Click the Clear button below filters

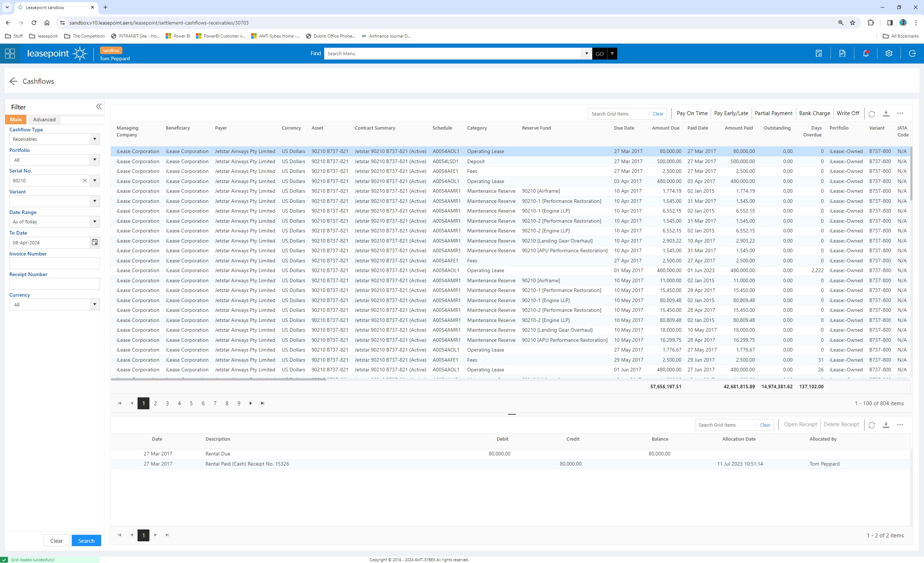coord(56,541)
